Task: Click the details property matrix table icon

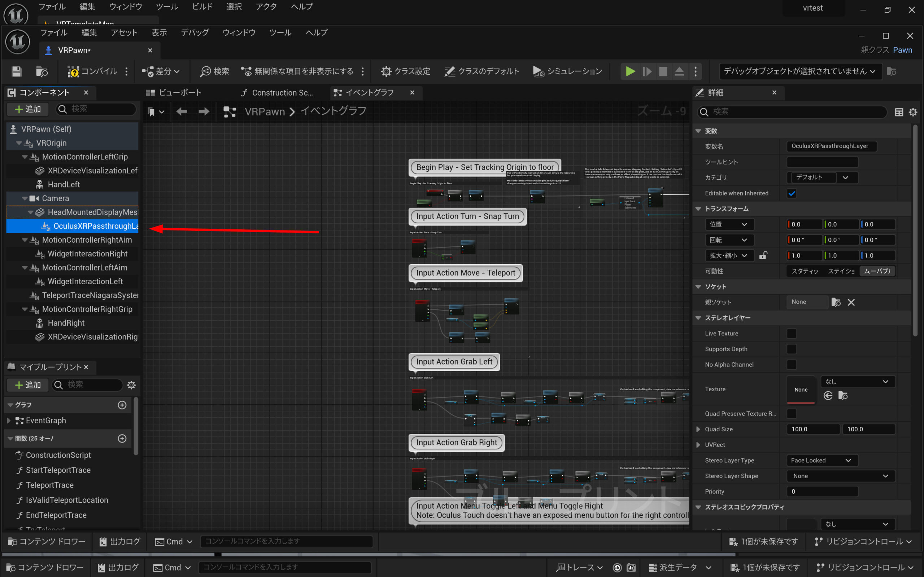Action: tap(899, 112)
